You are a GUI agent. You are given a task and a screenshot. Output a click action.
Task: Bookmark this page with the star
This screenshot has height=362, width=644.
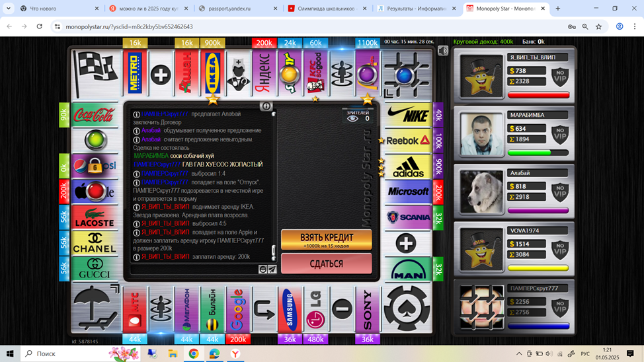tap(599, 26)
